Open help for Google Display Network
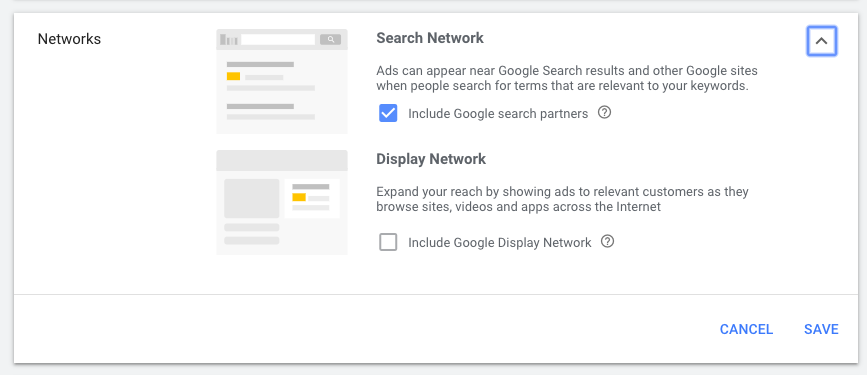 coord(607,242)
